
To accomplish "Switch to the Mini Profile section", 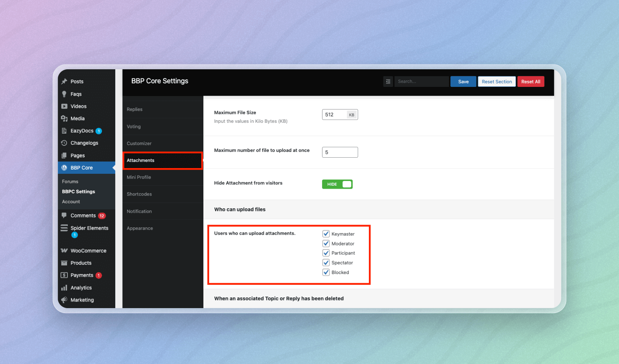I will [139, 177].
